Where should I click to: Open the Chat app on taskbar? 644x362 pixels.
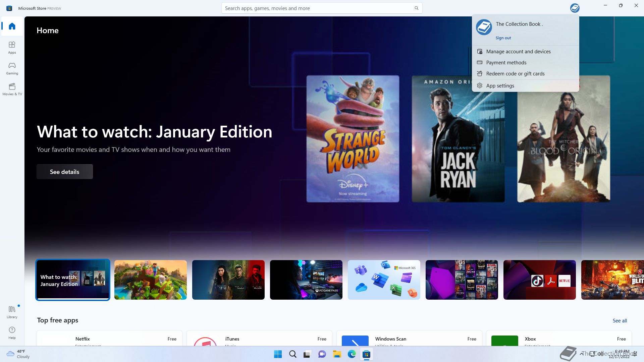tap(322, 354)
